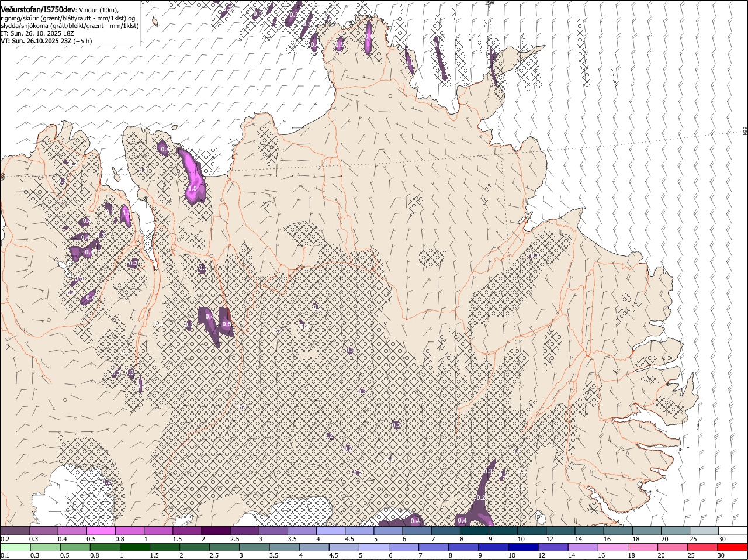This screenshot has width=748, height=560.
Task: Click the lower legend swatch labeled 25
Action: pyautogui.click(x=703, y=548)
